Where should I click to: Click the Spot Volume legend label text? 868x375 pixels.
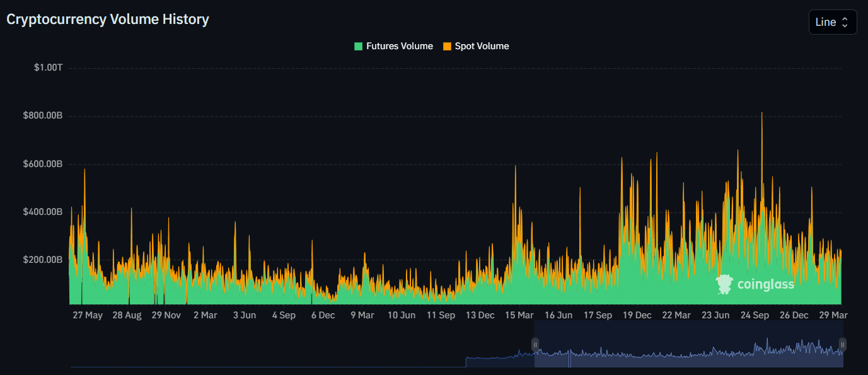(483, 45)
